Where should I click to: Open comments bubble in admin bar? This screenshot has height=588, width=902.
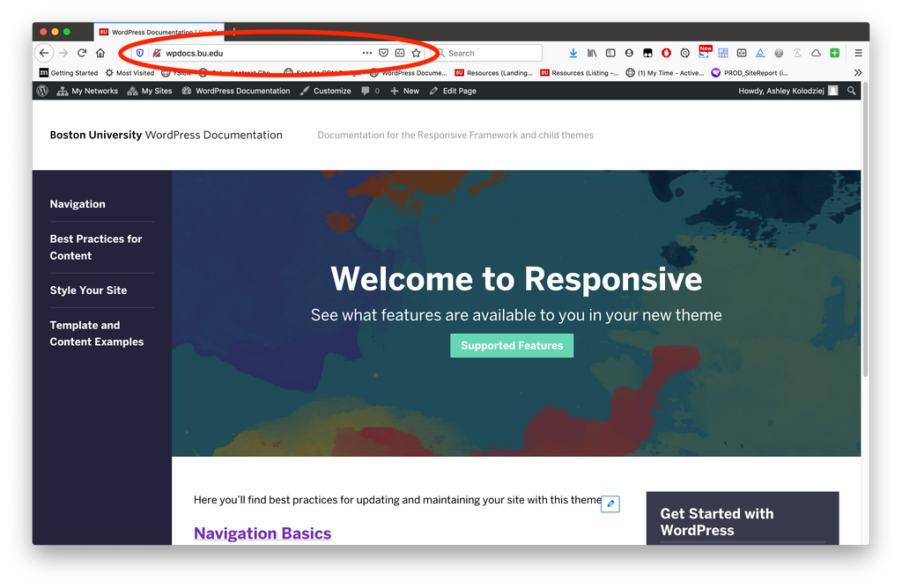370,91
